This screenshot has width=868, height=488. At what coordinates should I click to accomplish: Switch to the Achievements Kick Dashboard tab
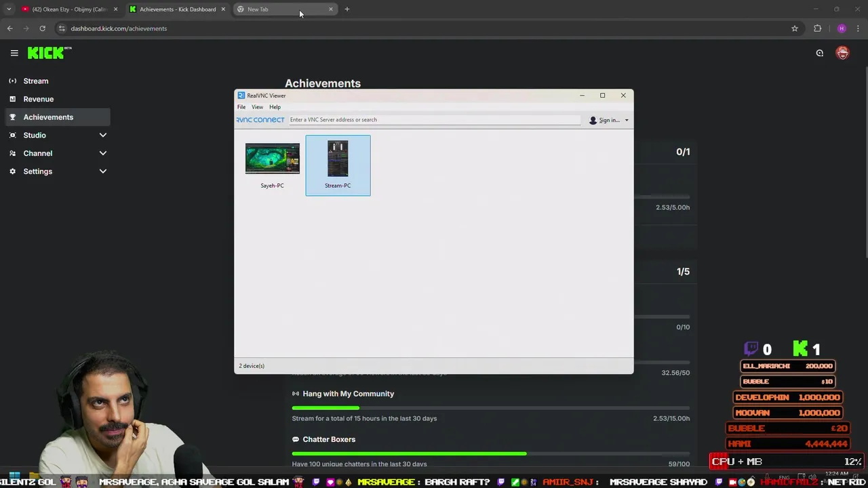coord(178,9)
